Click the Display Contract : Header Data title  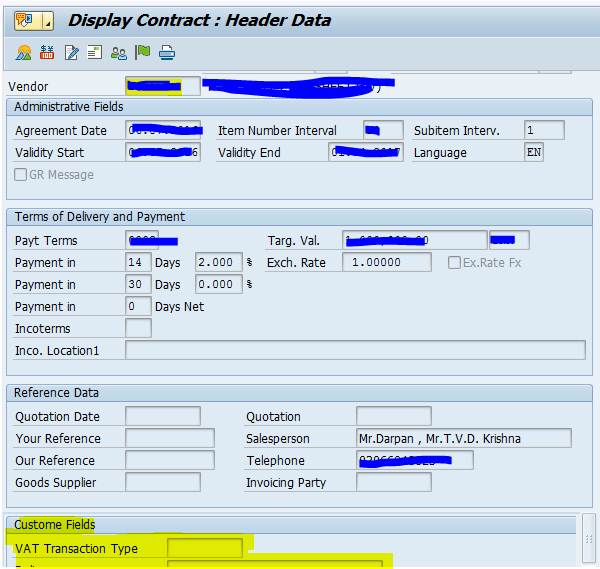click(x=199, y=20)
